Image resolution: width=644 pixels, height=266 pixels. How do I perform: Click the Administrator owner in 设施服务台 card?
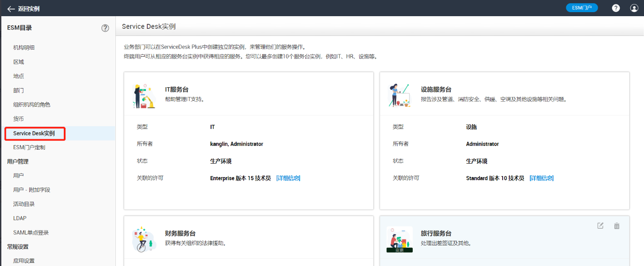(483, 144)
